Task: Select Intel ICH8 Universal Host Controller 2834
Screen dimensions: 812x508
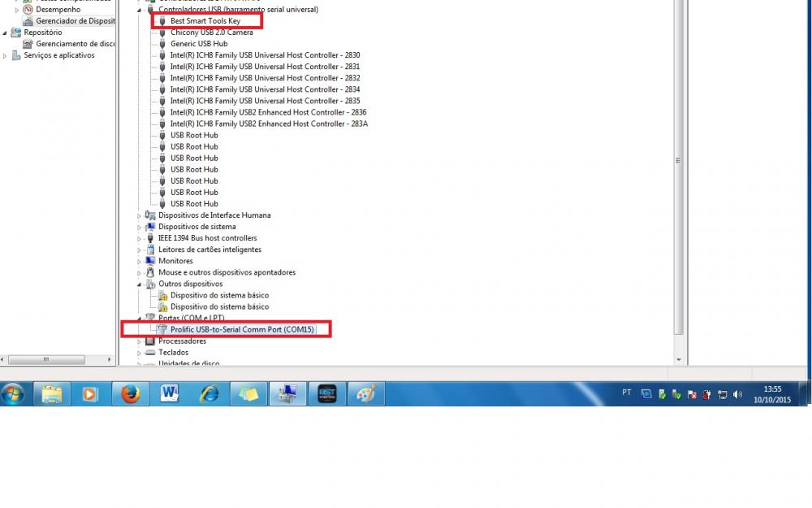Action: [265, 89]
